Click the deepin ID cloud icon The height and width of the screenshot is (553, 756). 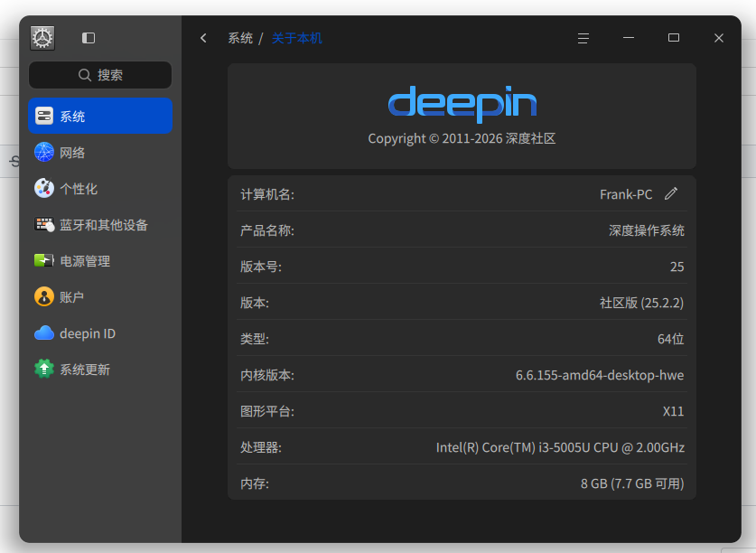(44, 333)
